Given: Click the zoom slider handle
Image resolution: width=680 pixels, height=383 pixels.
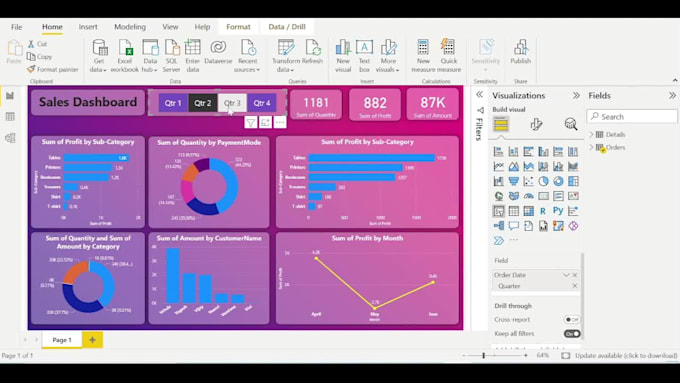Looking at the screenshot, I should pos(484,356).
